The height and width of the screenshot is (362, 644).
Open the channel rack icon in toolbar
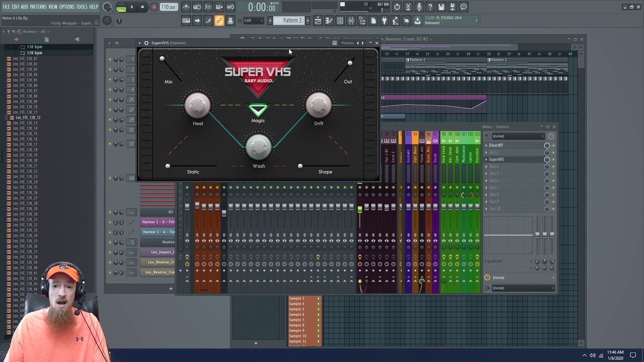click(340, 21)
